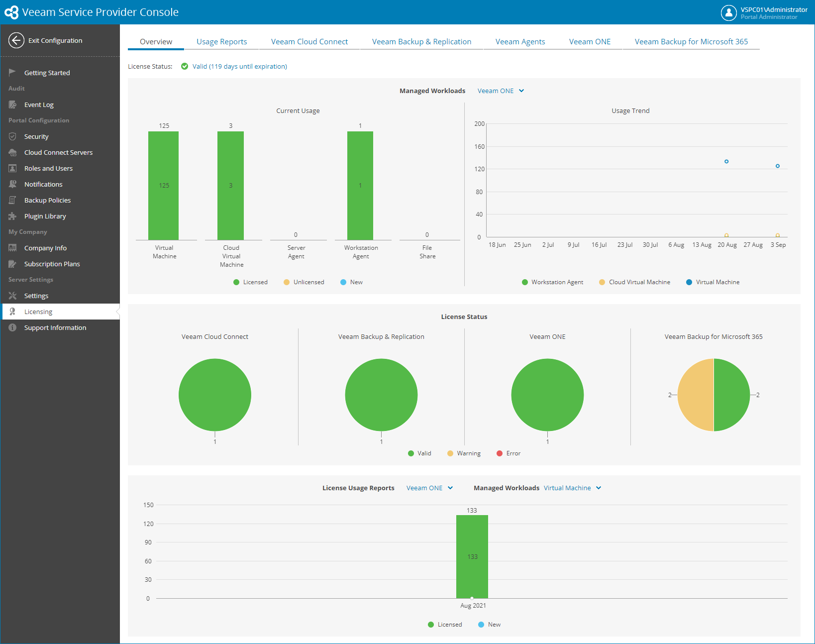Image resolution: width=815 pixels, height=644 pixels.
Task: Click the Settings tools icon
Action: tap(12, 296)
